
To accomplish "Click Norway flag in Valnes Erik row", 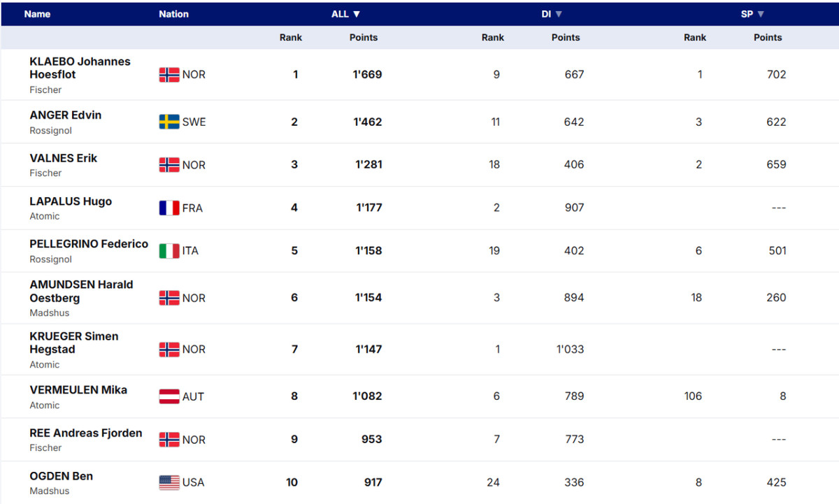I will (169, 165).
